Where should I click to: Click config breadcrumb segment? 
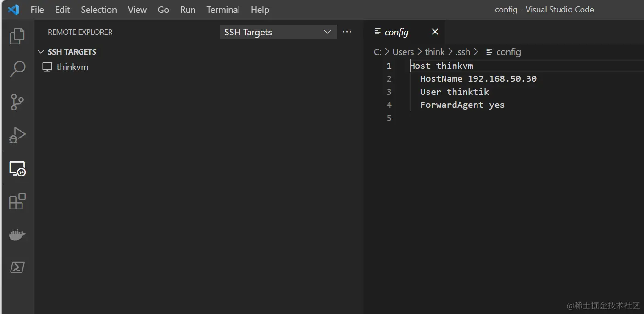(x=509, y=52)
